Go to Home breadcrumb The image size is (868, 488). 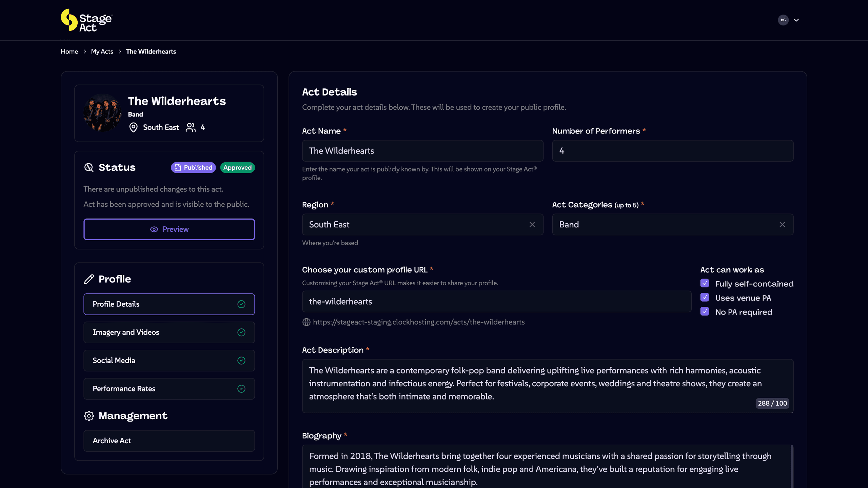[x=69, y=52]
